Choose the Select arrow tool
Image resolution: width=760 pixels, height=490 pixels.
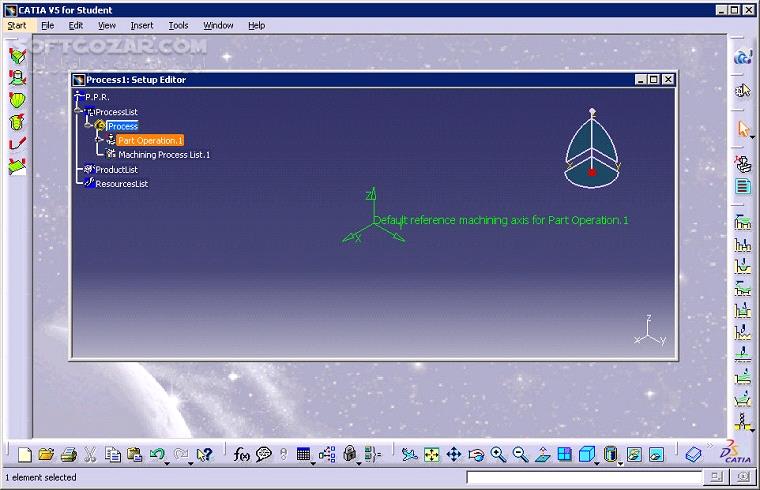(743, 129)
